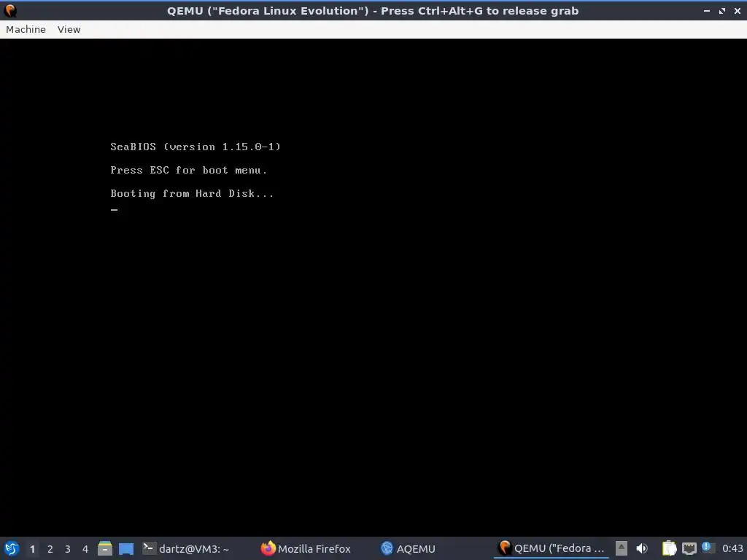
Task: Switch to workspace 4
Action: 85,549
